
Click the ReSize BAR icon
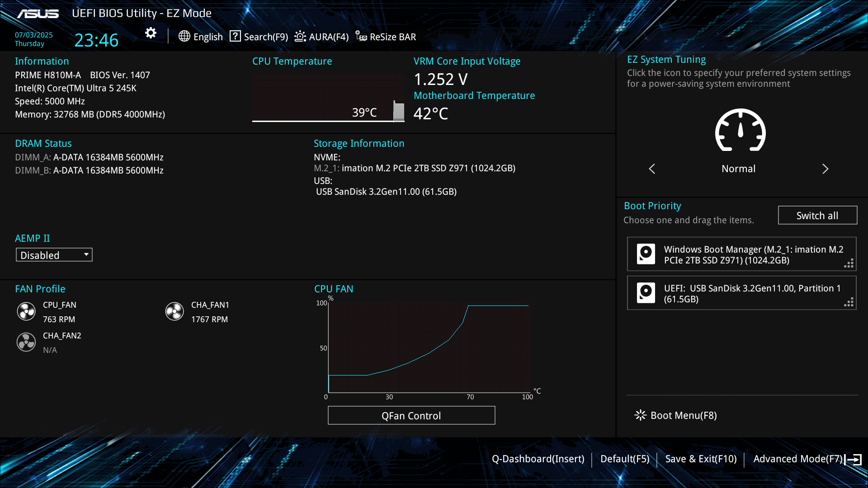(x=361, y=36)
